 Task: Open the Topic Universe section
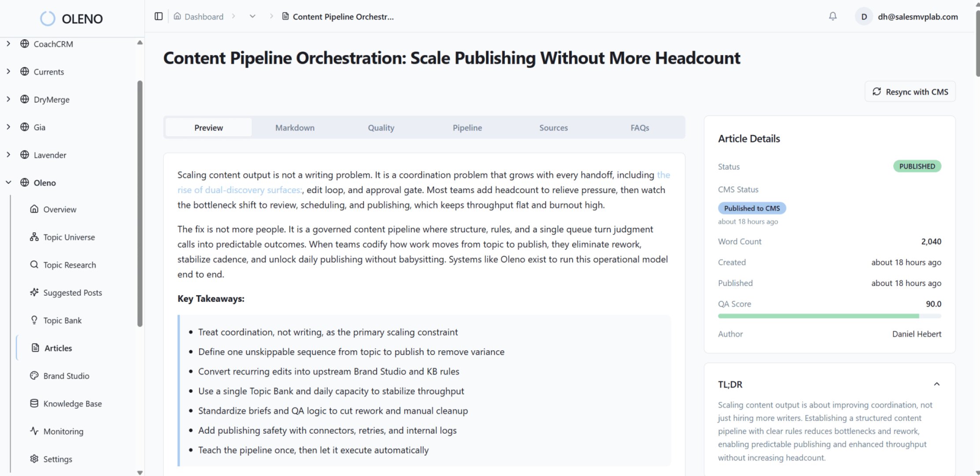coord(69,237)
